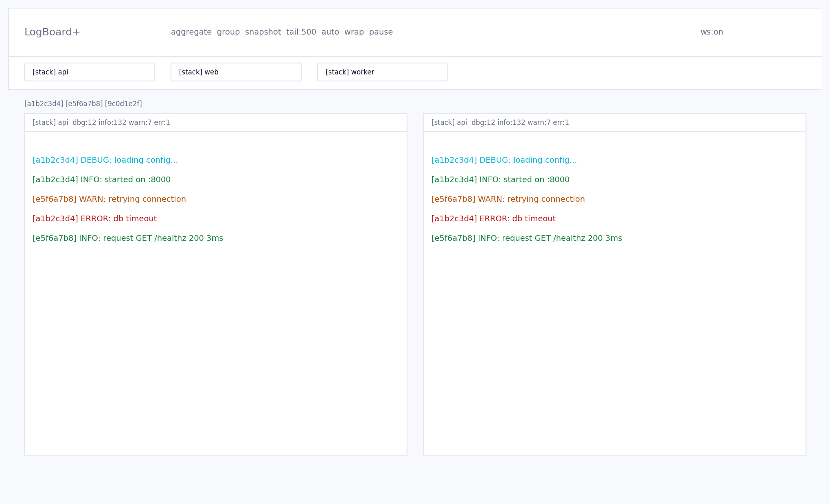The image size is (830, 504).
Task: Toggle line wrap option
Action: [x=354, y=32]
